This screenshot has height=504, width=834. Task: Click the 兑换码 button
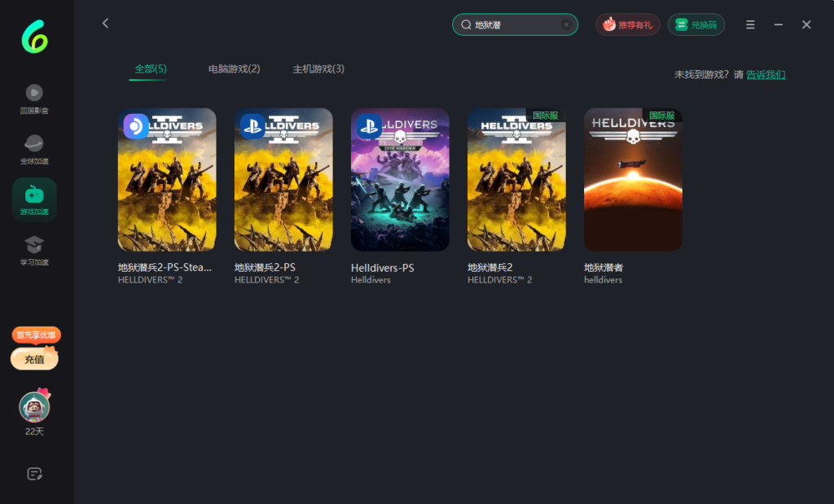point(696,24)
